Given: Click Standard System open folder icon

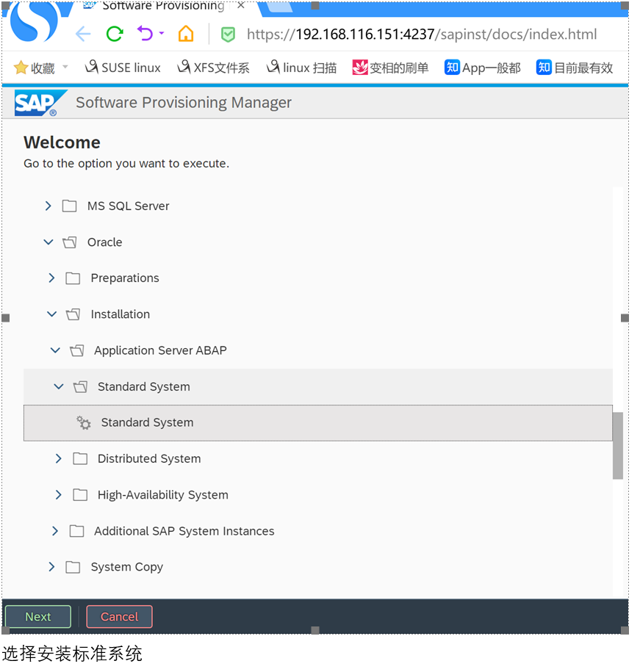Looking at the screenshot, I should 80,386.
